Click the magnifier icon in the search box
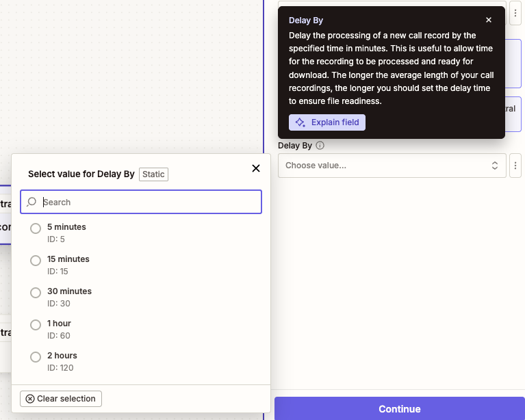The image size is (525, 420). [31, 202]
